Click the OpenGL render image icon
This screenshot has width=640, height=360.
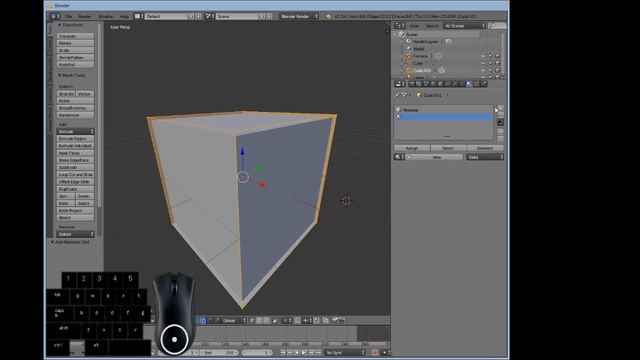point(335,320)
